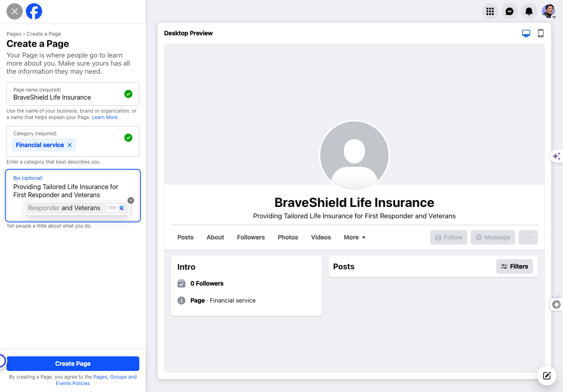This screenshot has height=392, width=563.
Task: Switch to desktop preview mode
Action: pos(526,33)
